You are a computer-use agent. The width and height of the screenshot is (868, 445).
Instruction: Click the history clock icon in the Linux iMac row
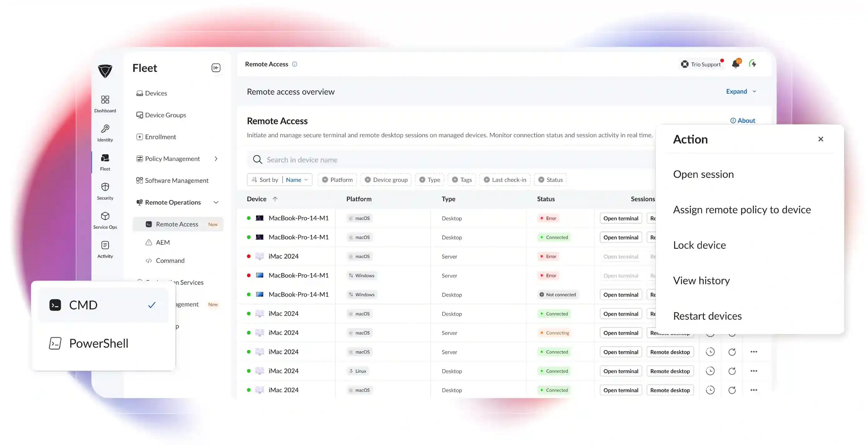710,371
